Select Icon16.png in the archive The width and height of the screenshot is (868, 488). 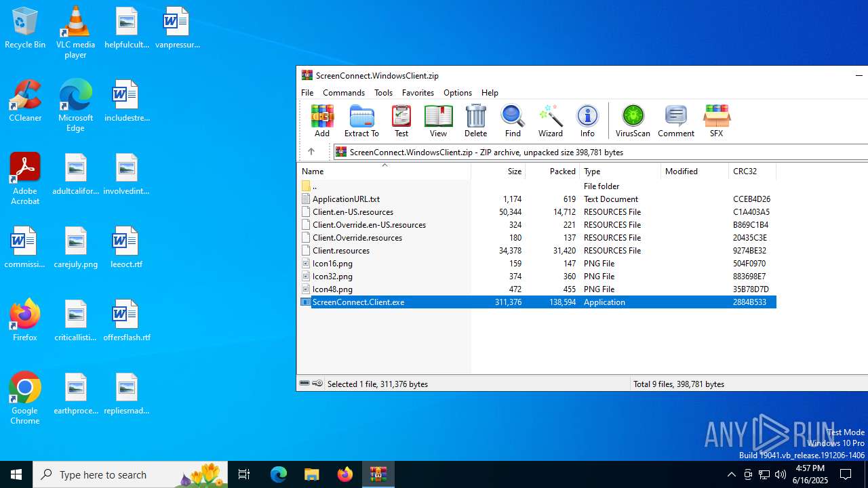pyautogui.click(x=538, y=263)
